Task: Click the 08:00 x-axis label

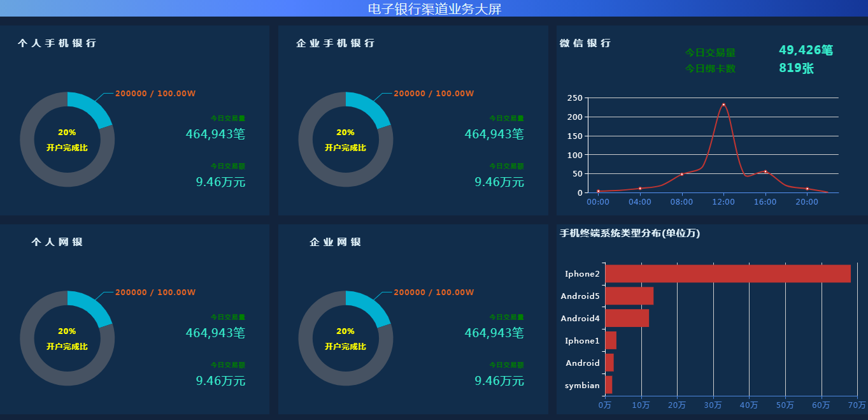Action: pyautogui.click(x=681, y=202)
